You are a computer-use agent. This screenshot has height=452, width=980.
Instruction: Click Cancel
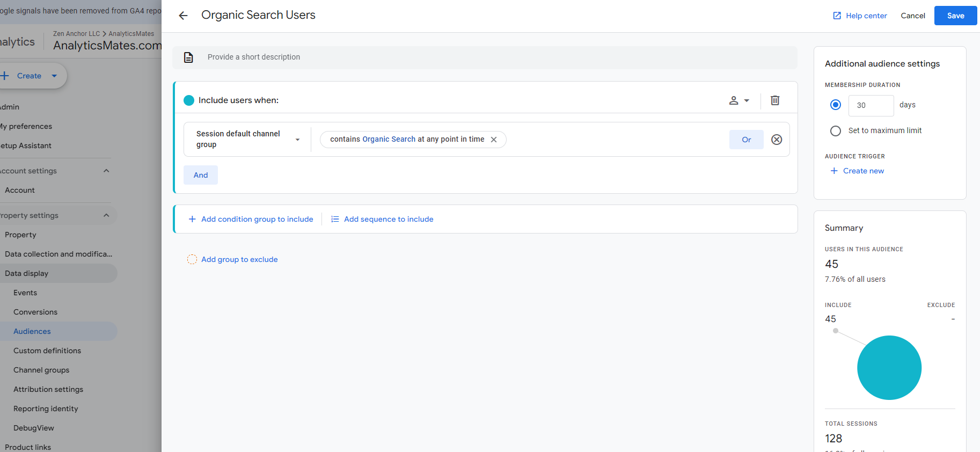[913, 16]
